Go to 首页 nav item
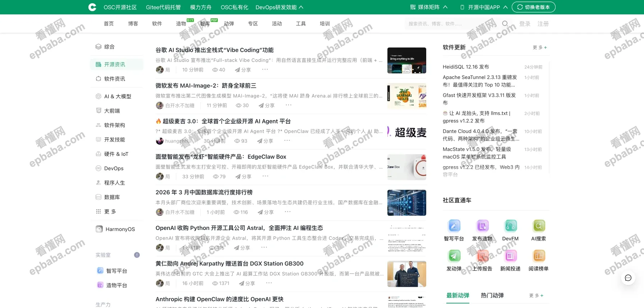The image size is (644, 308). point(109,24)
